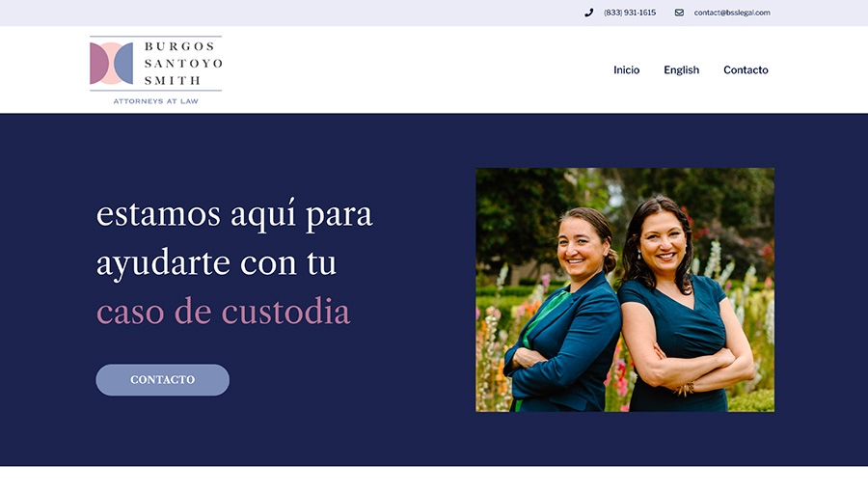Switch language via the English menu item
This screenshot has width=868, height=492.
pyautogui.click(x=682, y=69)
